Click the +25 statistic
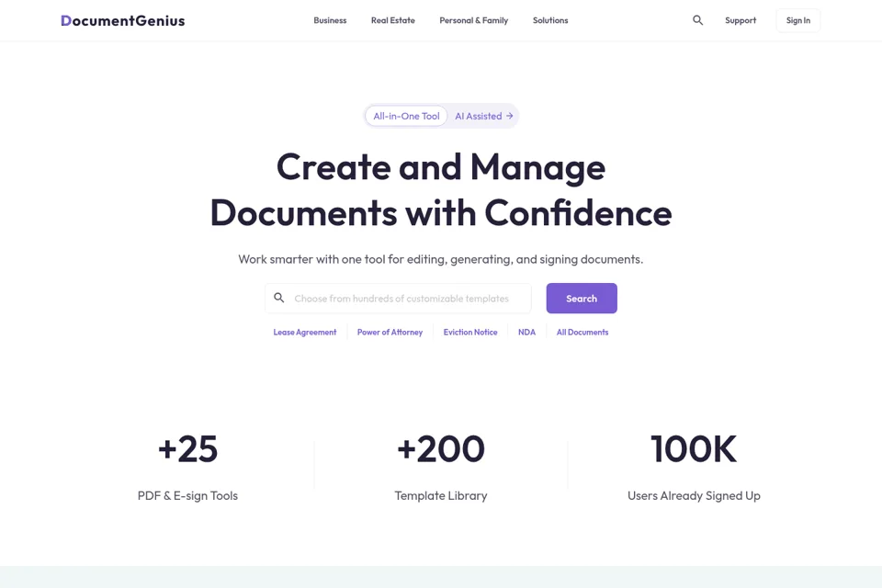The width and height of the screenshot is (882, 588). 187,449
